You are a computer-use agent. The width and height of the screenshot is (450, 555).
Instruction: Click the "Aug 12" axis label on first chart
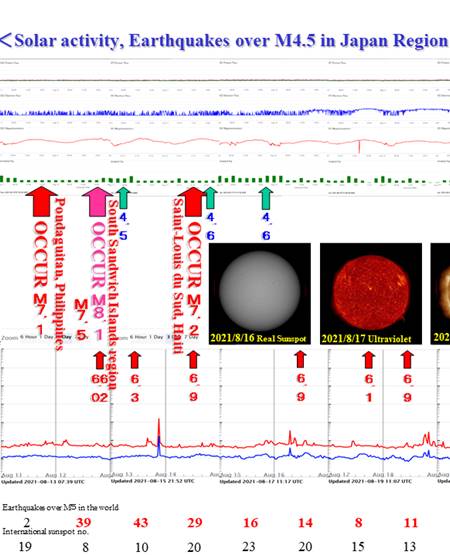click(56, 475)
